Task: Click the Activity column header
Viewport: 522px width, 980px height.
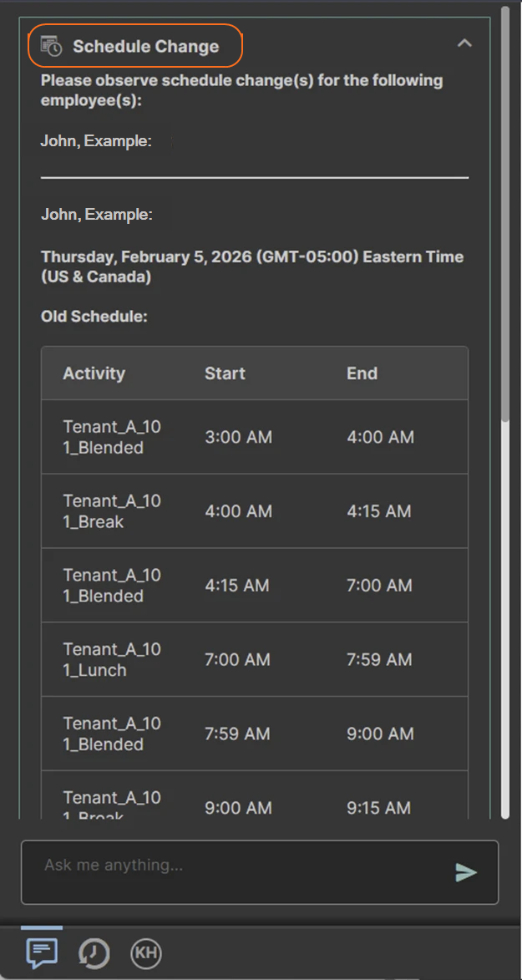Action: coord(94,373)
